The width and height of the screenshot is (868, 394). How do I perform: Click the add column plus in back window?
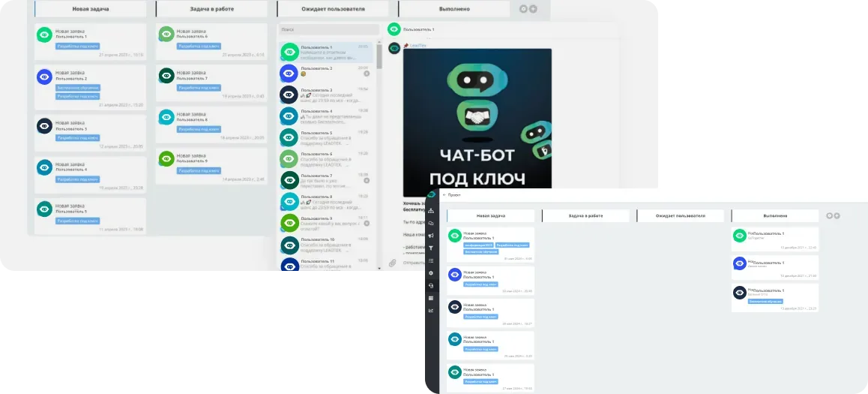point(533,9)
